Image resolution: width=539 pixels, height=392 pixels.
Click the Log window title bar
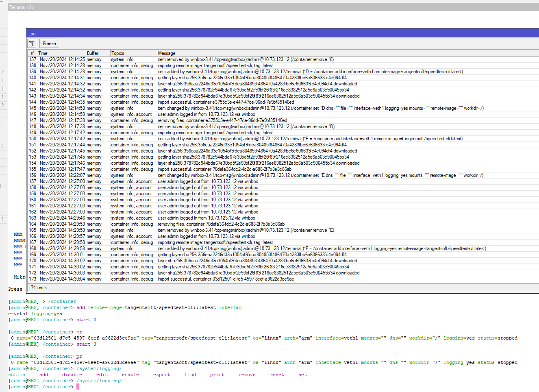click(283, 34)
